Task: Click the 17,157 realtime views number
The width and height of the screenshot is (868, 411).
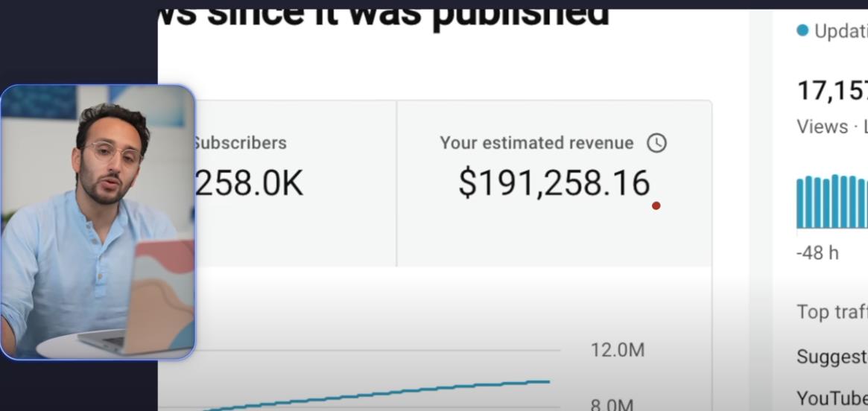Action: 832,91
